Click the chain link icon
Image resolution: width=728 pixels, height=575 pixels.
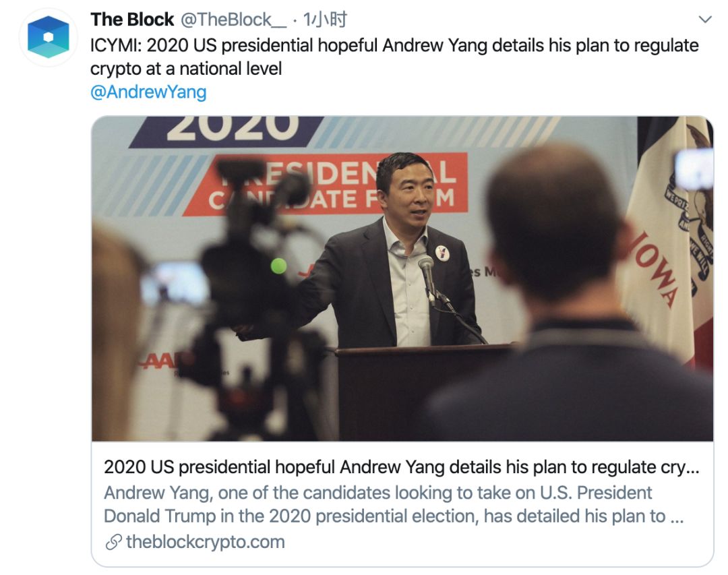(x=113, y=542)
